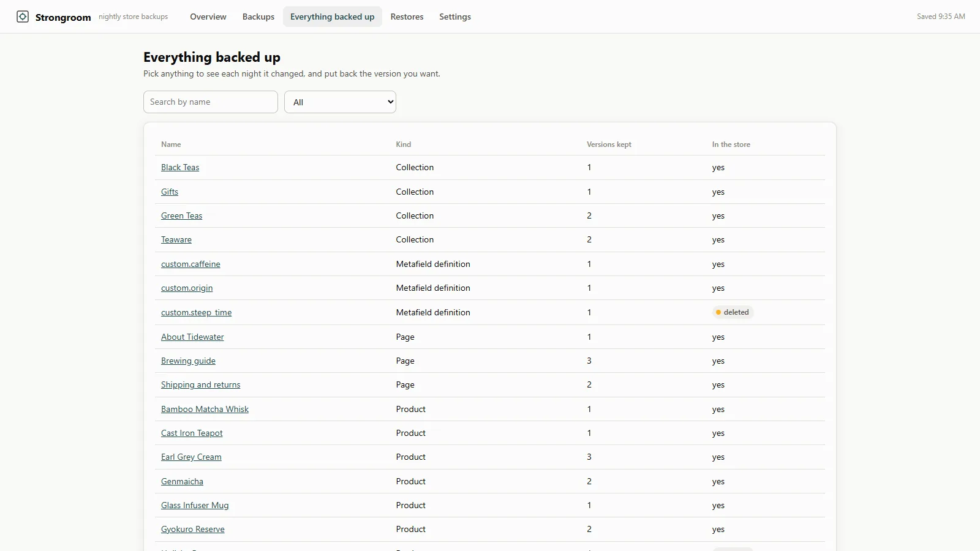View versions of Green Teas
The width and height of the screenshot is (980, 551).
(x=182, y=216)
